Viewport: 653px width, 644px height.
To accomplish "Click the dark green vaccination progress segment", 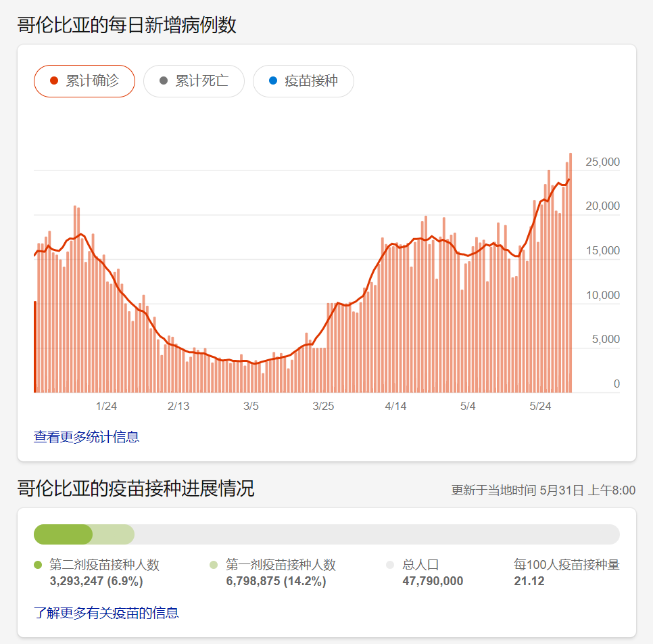I will [x=63, y=534].
